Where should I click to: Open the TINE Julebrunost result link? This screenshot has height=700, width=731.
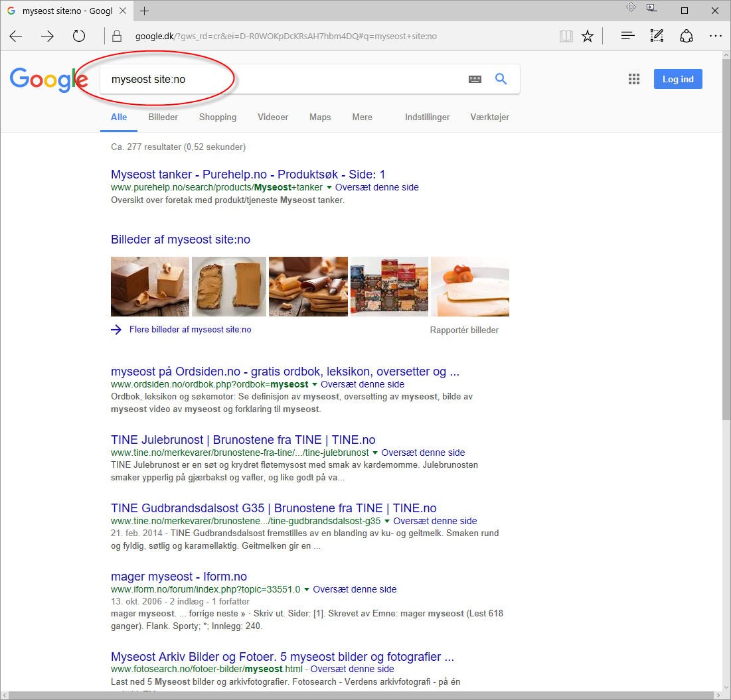pyautogui.click(x=242, y=439)
